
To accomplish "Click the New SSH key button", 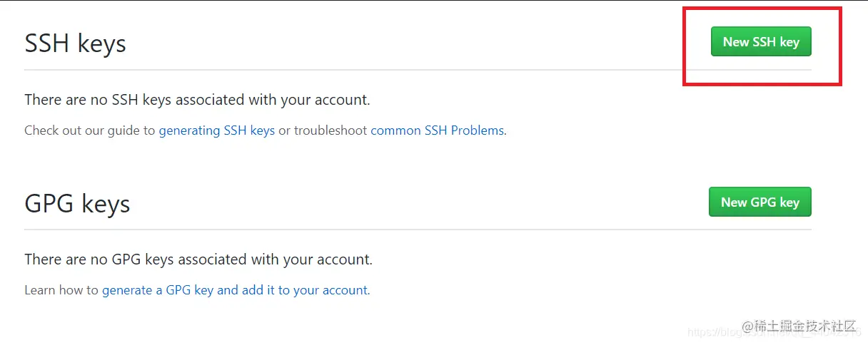I will tap(761, 42).
